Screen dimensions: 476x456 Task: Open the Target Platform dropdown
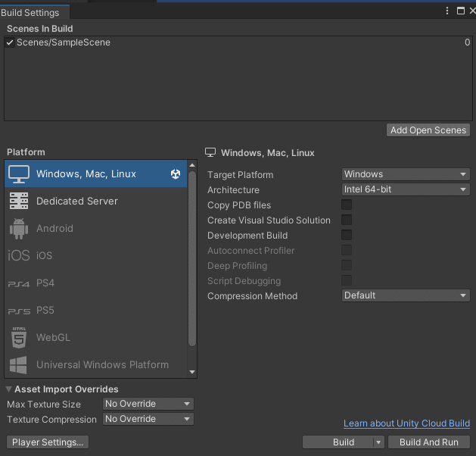pyautogui.click(x=406, y=174)
